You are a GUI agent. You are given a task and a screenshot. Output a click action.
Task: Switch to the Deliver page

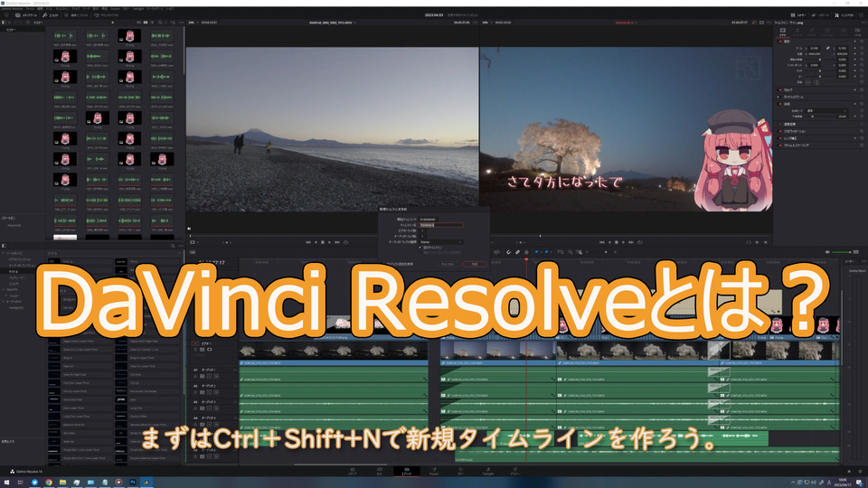coord(514,472)
